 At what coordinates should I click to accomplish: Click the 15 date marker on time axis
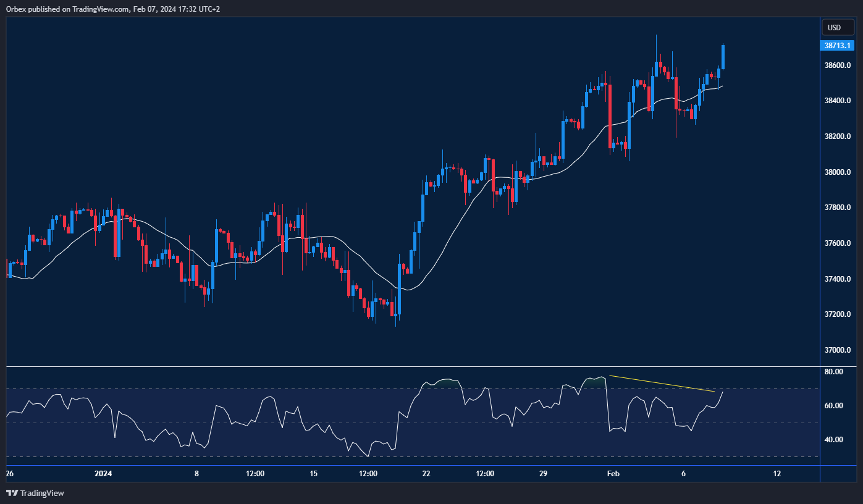pyautogui.click(x=313, y=474)
